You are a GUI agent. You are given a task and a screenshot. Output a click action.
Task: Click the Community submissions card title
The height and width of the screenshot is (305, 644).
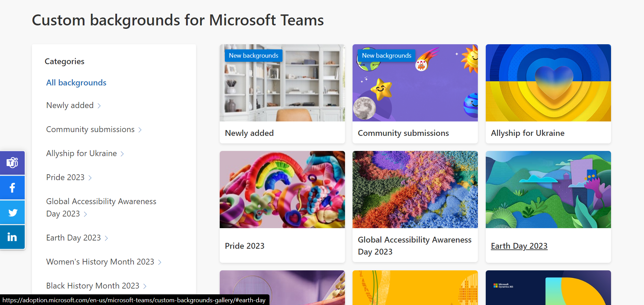point(403,133)
